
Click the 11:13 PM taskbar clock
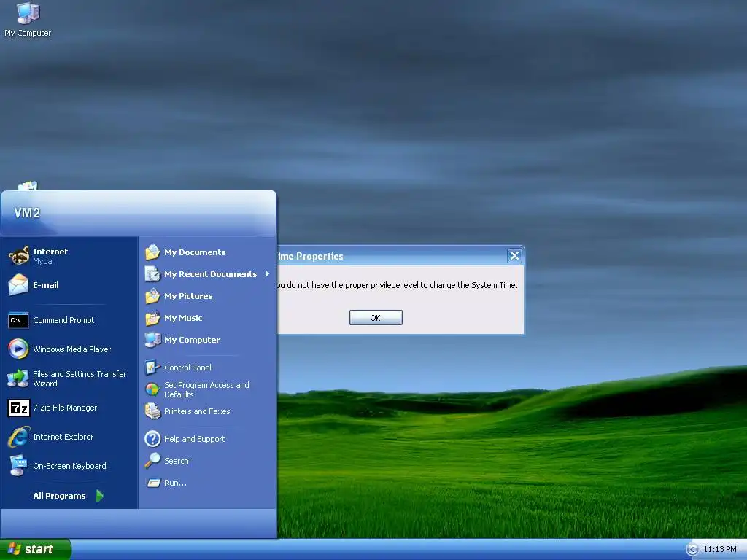coord(719,550)
